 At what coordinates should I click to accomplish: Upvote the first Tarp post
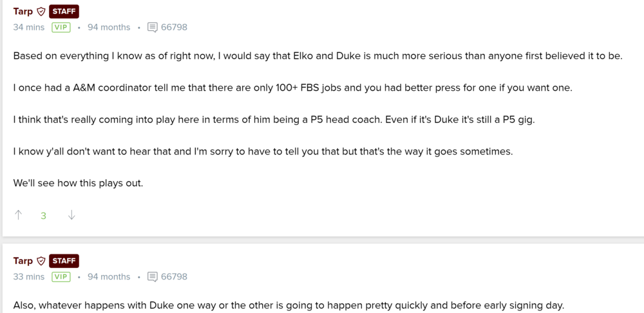point(18,216)
